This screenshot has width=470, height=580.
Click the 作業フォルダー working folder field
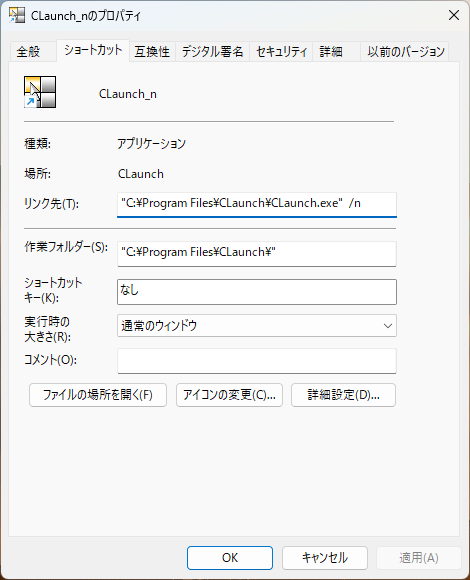click(x=257, y=254)
